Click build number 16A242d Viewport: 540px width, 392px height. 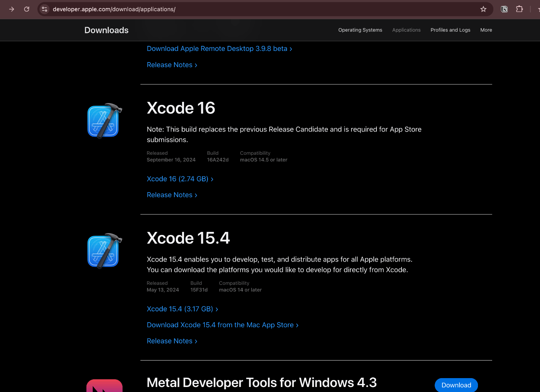tap(218, 160)
